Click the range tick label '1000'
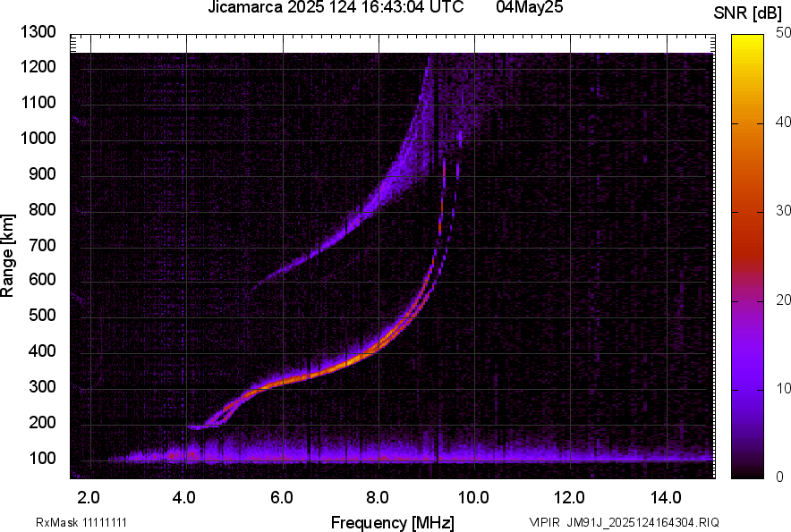791x532 pixels. (x=38, y=138)
